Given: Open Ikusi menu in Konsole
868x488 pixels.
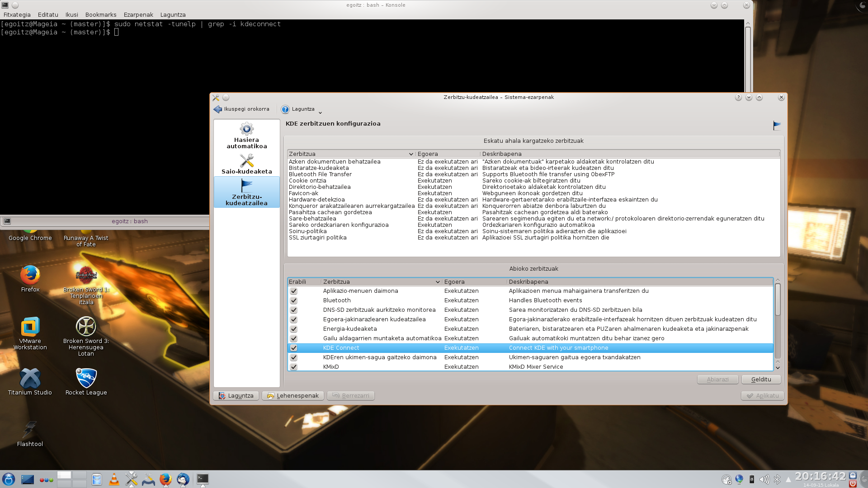Looking at the screenshot, I should pos(71,14).
